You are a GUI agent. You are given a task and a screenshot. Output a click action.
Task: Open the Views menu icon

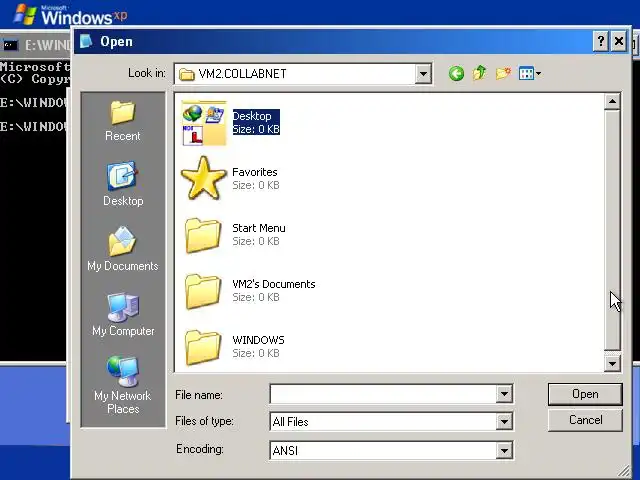click(530, 73)
